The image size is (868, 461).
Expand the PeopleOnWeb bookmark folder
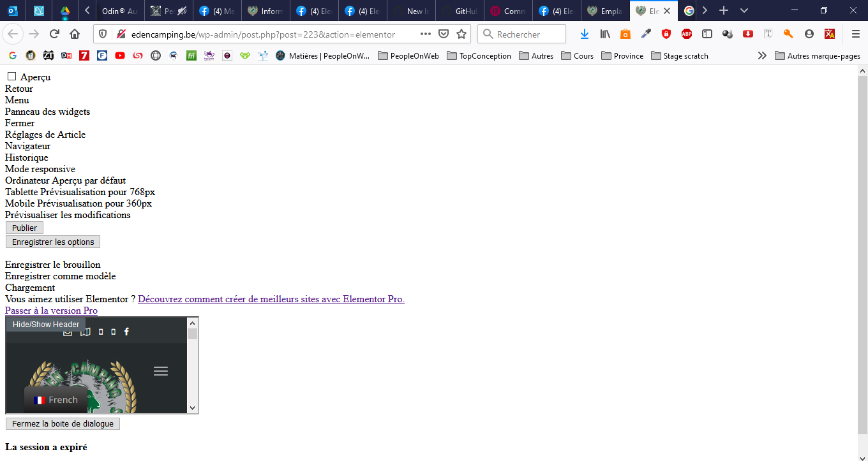[x=408, y=55]
